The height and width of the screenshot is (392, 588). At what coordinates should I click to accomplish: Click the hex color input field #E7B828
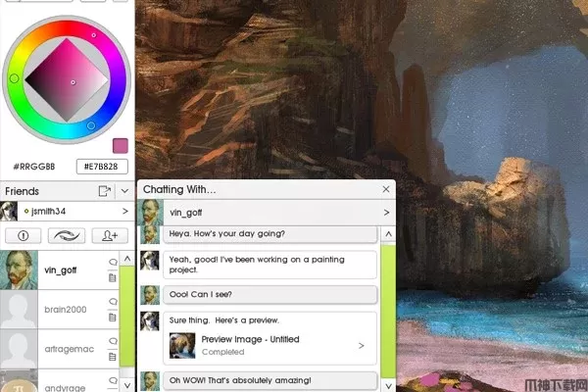(x=102, y=167)
